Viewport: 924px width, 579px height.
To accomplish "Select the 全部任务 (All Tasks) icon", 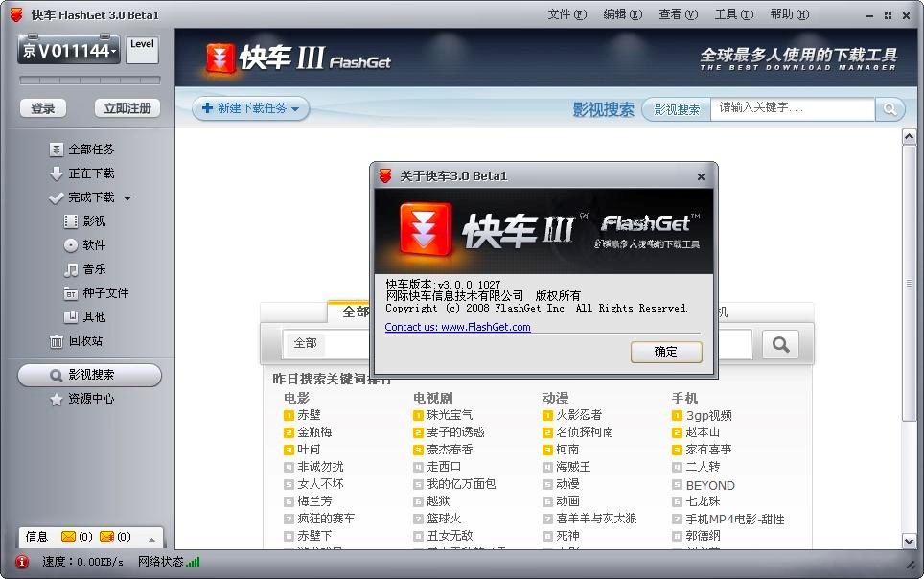I will (x=58, y=149).
